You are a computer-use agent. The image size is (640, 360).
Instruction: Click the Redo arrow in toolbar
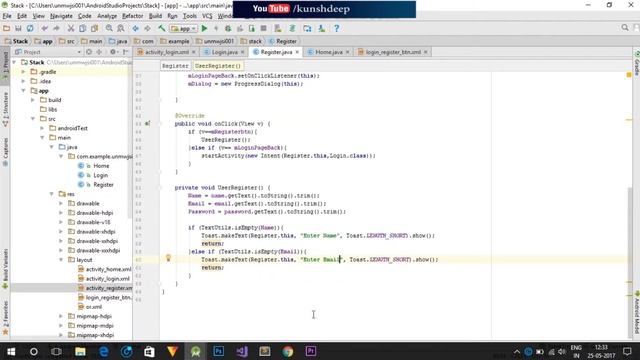56,28
